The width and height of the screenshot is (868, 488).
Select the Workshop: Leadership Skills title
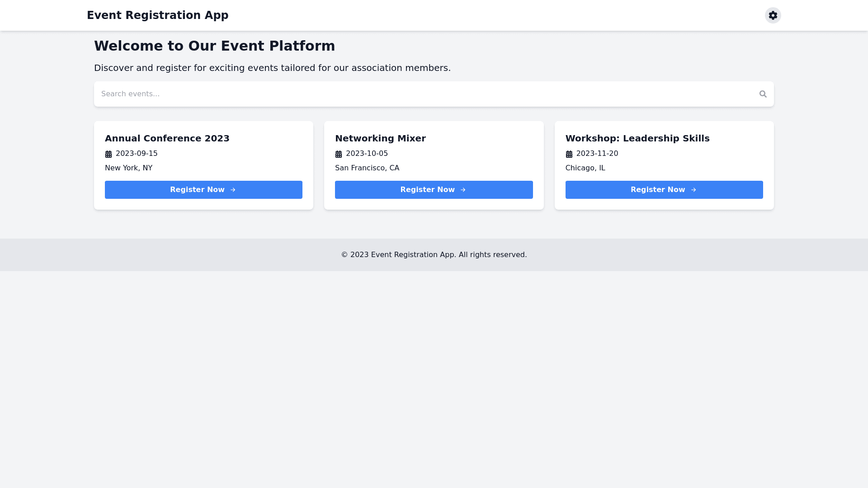click(x=637, y=138)
